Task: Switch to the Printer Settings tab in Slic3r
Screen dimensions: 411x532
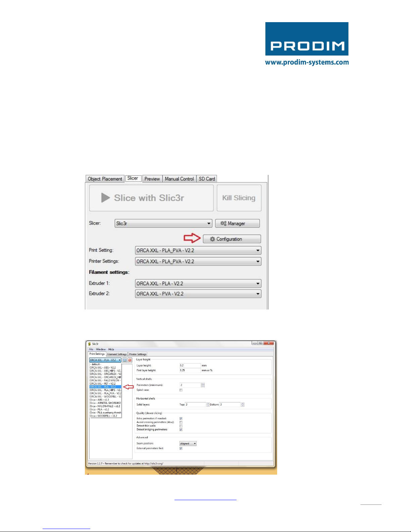Action: 138,354
